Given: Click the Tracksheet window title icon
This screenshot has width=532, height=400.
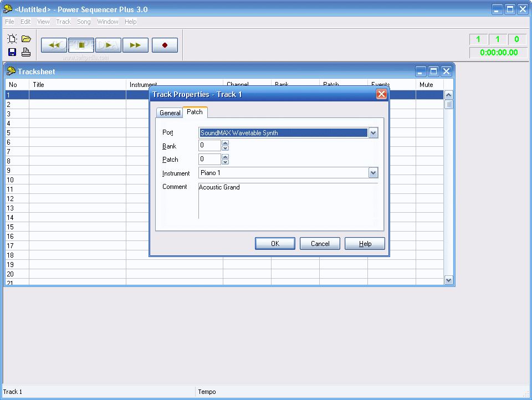Looking at the screenshot, I should (x=11, y=71).
